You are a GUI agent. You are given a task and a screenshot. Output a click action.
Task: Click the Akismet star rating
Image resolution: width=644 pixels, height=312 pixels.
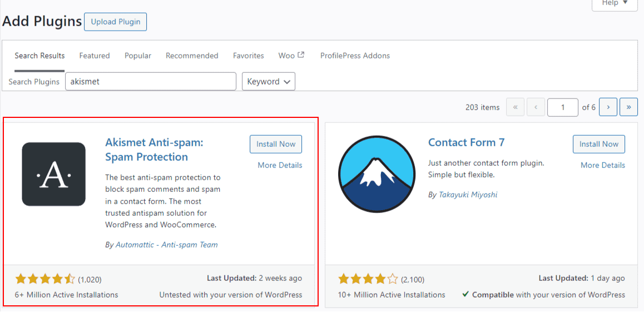(45, 279)
